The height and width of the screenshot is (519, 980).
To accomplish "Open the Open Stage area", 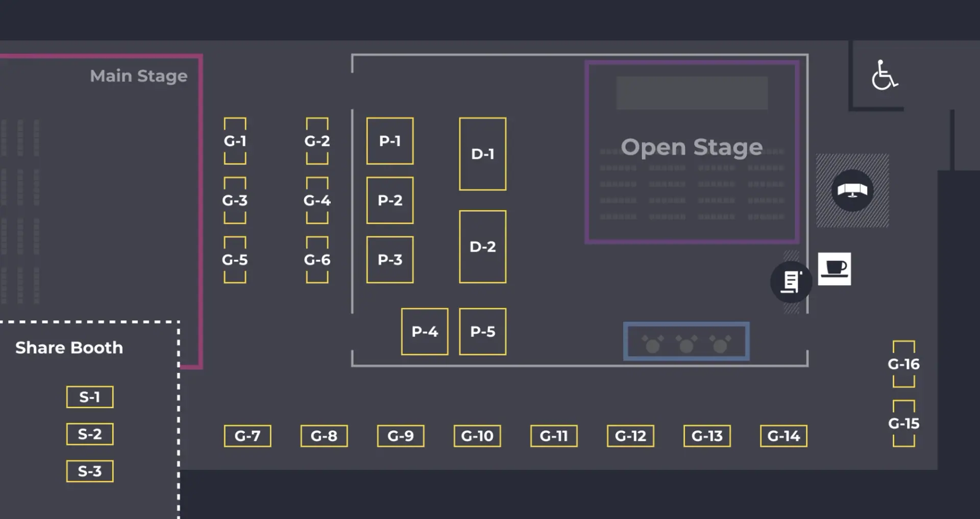I will [692, 152].
